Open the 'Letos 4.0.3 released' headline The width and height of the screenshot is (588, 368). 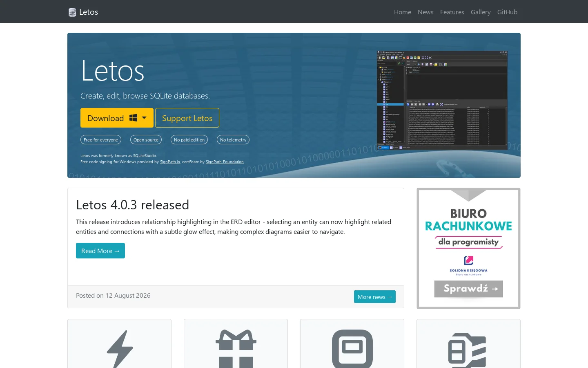point(132,204)
